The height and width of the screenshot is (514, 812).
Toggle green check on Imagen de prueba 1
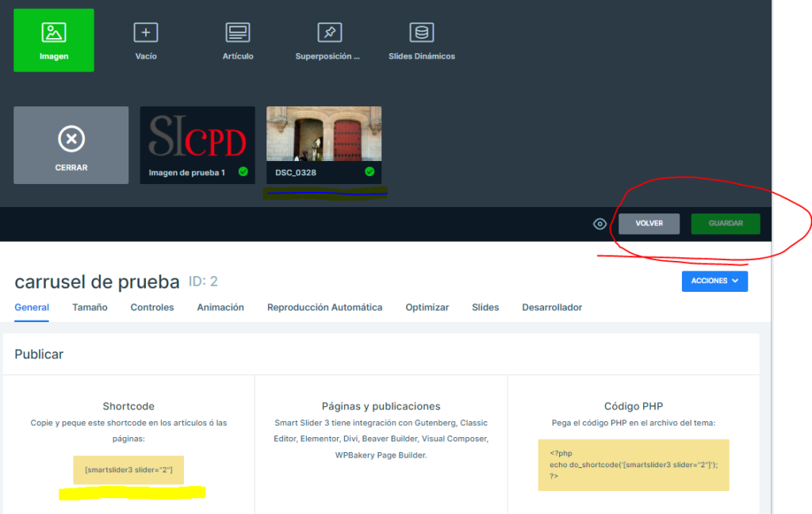[x=243, y=171]
